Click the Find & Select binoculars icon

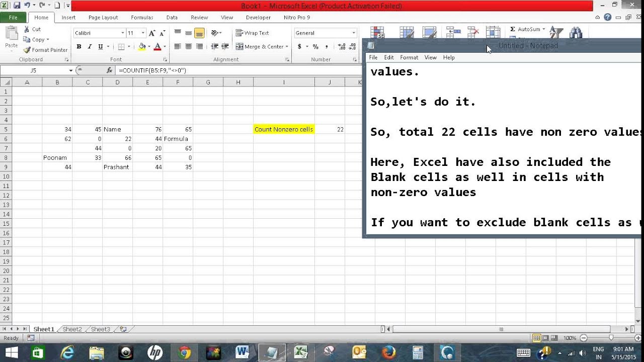click(x=576, y=32)
